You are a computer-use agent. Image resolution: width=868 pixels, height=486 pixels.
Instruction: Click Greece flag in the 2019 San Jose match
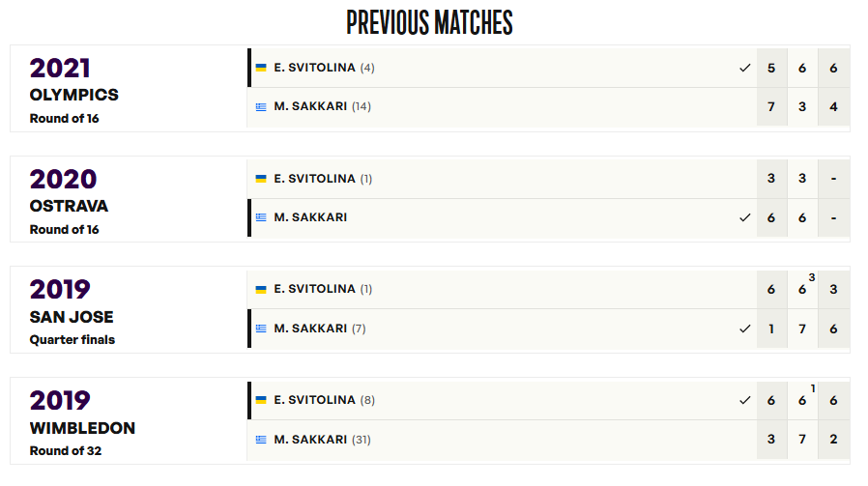261,329
